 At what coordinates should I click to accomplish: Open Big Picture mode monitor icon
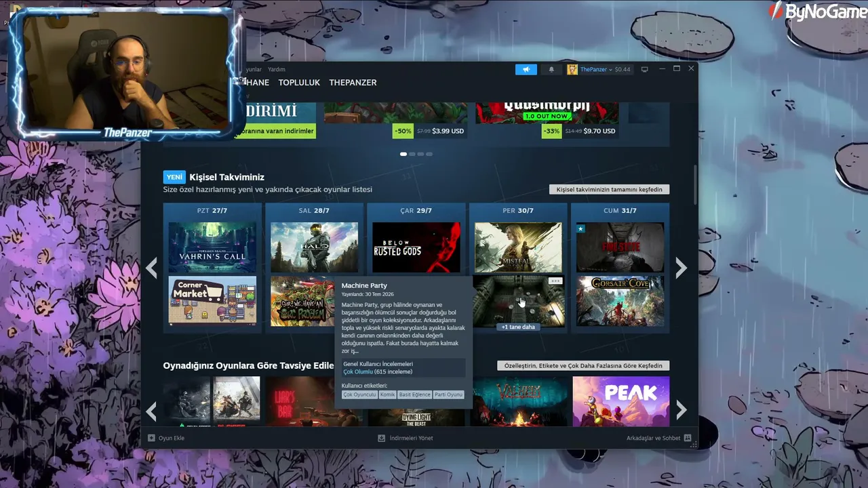click(644, 69)
